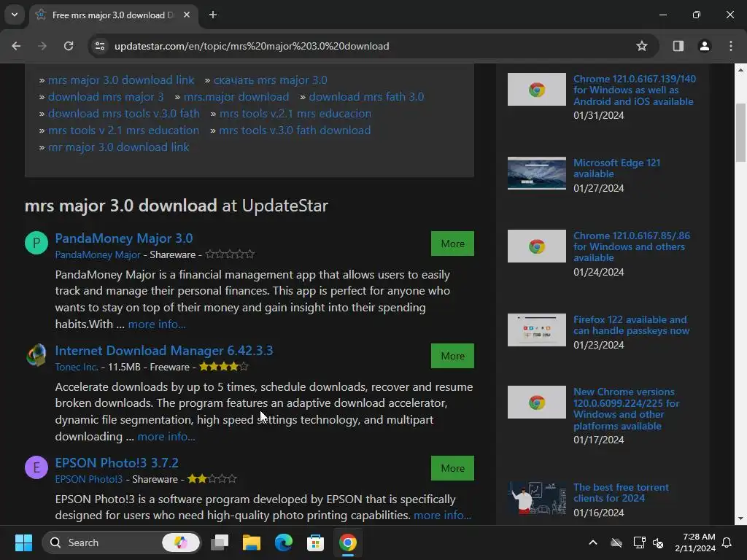Viewport: 747px width, 560px height.
Task: Click mrs tools v 2.1 mrs education
Action: 123,130
